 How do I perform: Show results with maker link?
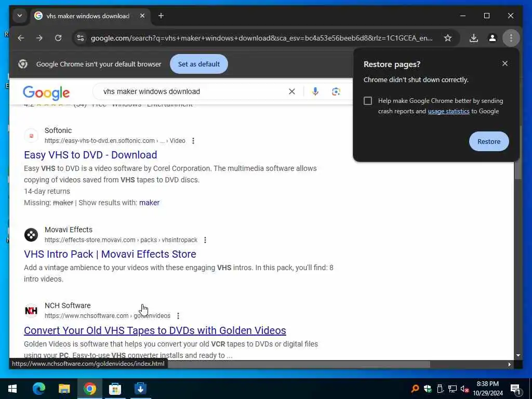pos(149,203)
